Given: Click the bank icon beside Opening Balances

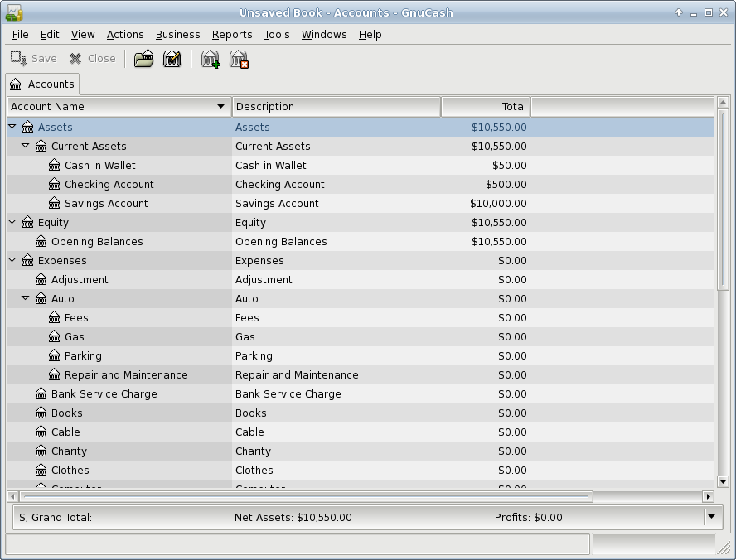Looking at the screenshot, I should pos(41,242).
